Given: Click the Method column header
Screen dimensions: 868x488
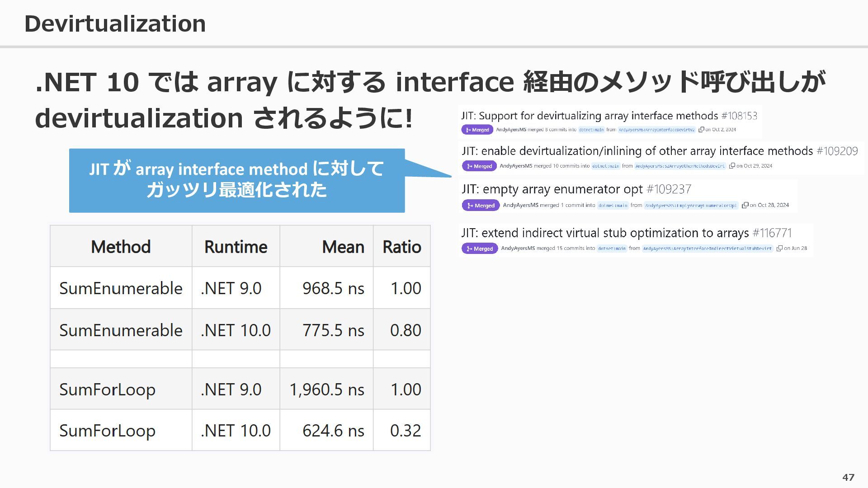Looking at the screenshot, I should tap(121, 247).
